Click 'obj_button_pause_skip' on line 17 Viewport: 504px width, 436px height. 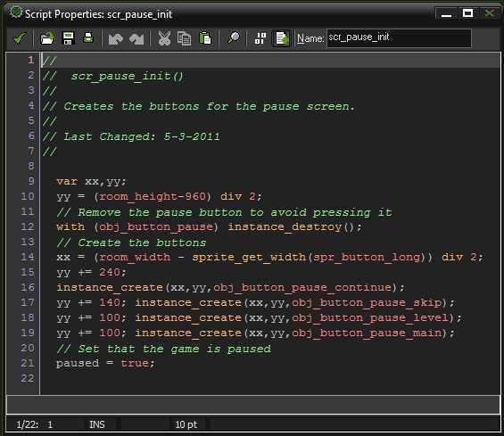(367, 303)
